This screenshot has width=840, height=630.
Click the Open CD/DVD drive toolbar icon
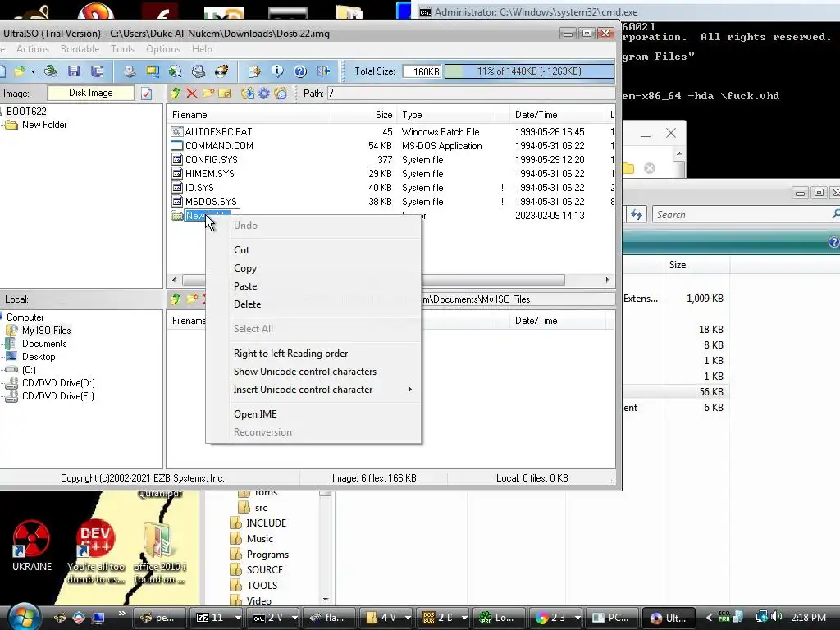pyautogui.click(x=51, y=71)
